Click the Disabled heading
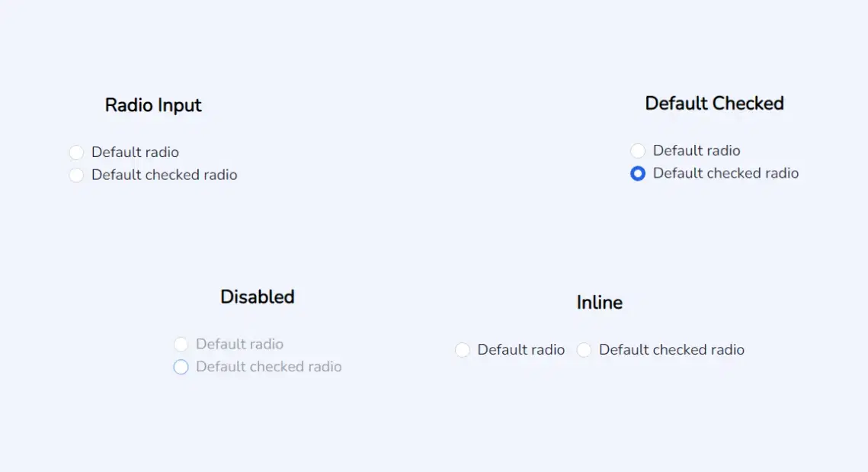The height and width of the screenshot is (472, 868). pyautogui.click(x=257, y=297)
